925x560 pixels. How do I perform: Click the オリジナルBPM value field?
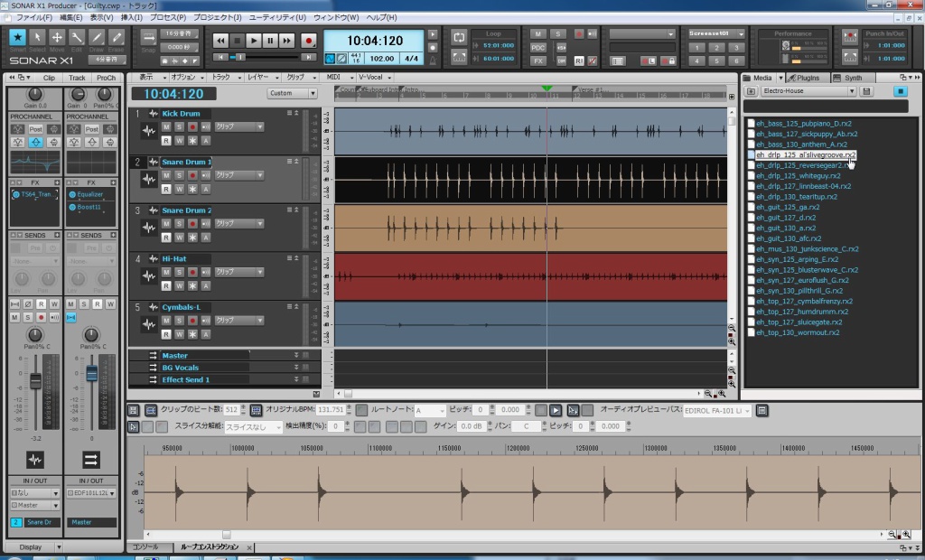[x=331, y=409]
